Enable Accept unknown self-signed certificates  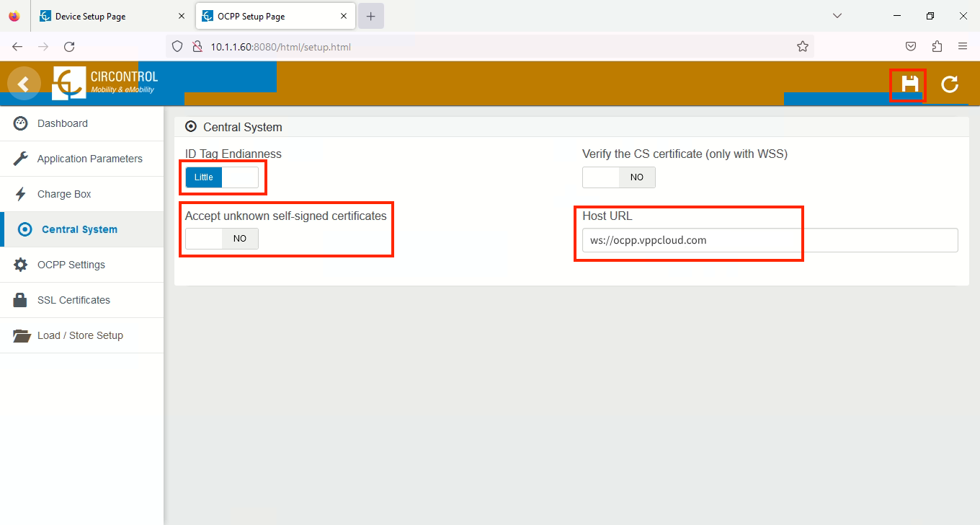pos(221,239)
